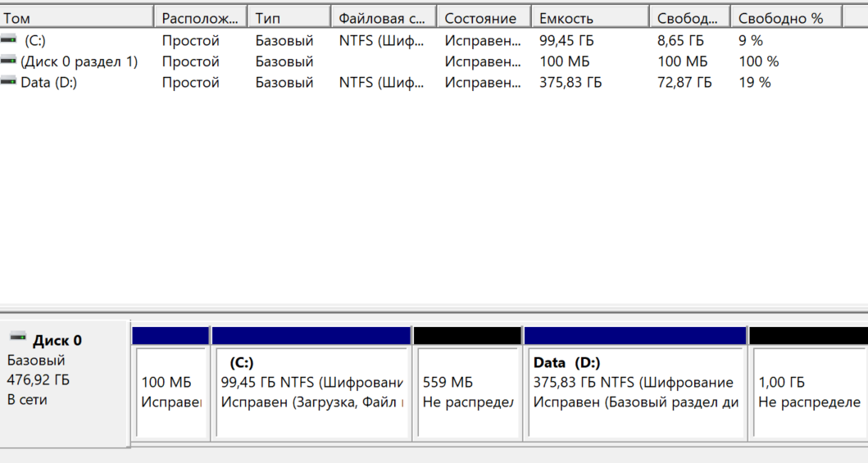Select the (C:) volume row name
Viewport: 868px width, 463px height.
35,40
